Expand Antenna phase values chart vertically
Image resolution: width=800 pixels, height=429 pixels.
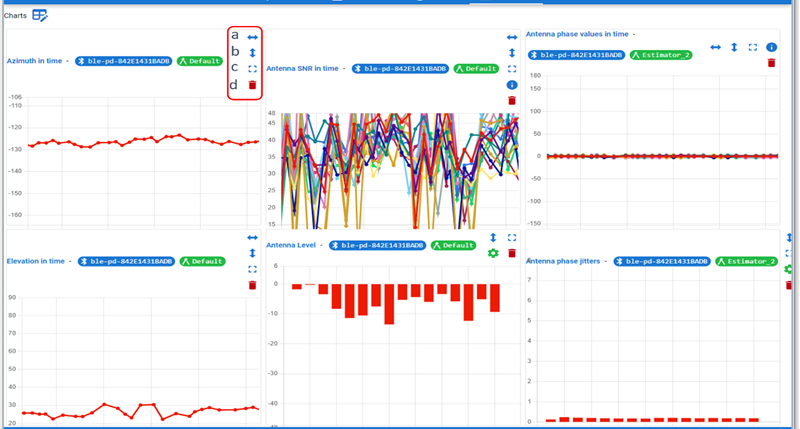tap(734, 47)
